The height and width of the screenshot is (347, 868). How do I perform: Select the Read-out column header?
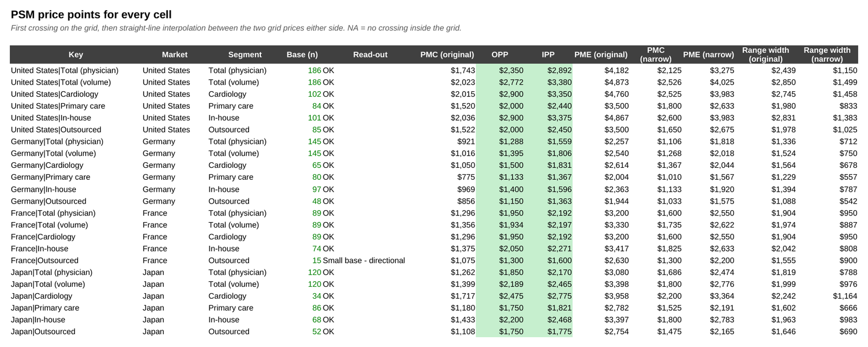click(x=371, y=54)
